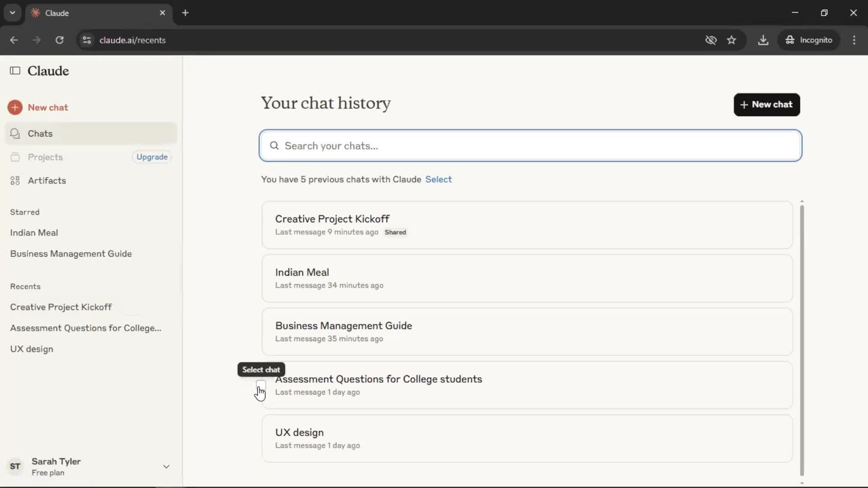Viewport: 868px width, 488px height.
Task: Open browser downloads
Action: [x=763, y=40]
